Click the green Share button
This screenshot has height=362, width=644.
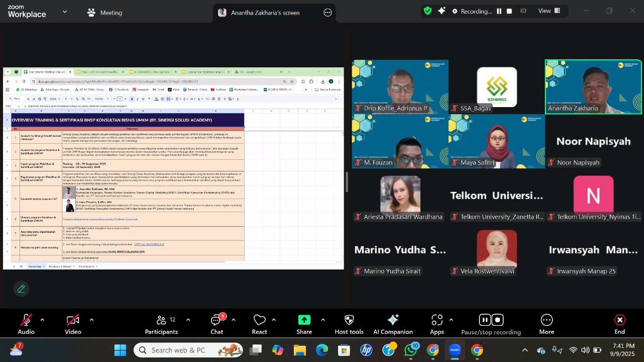304,324
